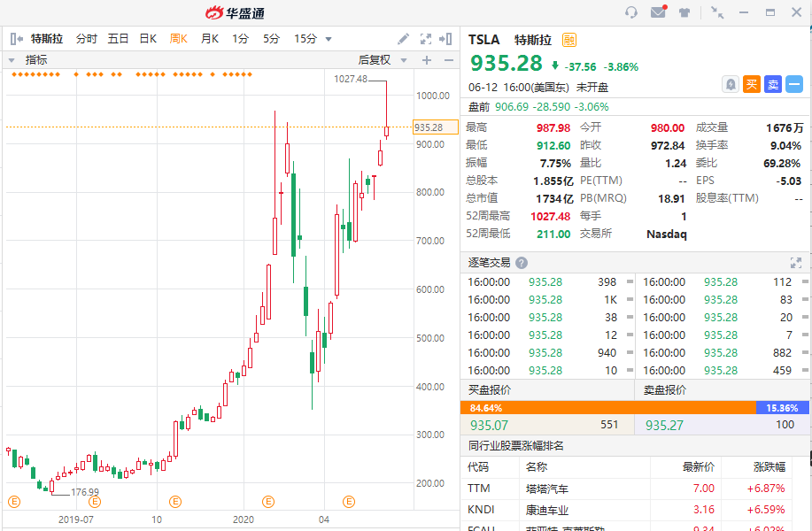Select the 1分 interval tab

pos(240,39)
